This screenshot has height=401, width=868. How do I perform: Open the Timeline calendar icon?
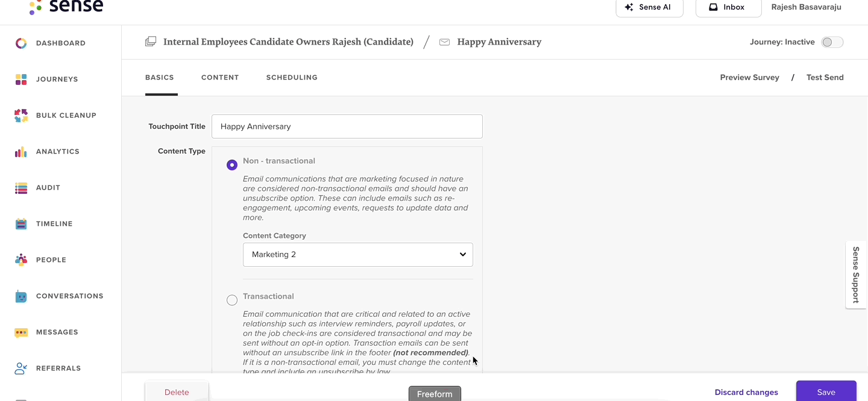21,224
